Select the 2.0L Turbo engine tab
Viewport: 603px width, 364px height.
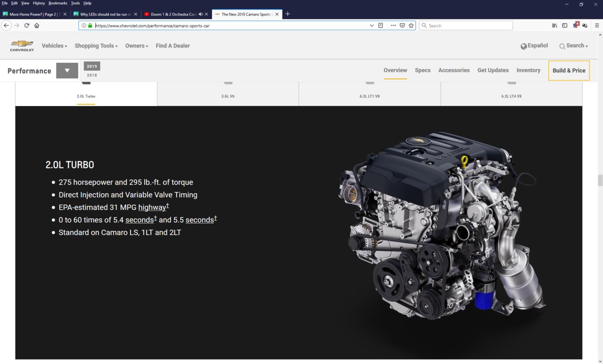[x=86, y=93]
